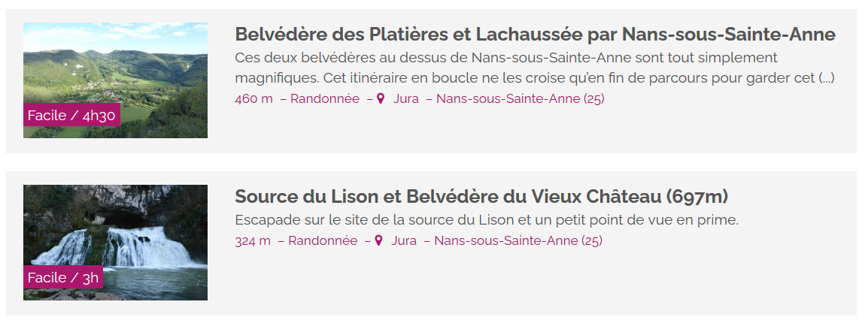The width and height of the screenshot is (868, 326).
Task: Select the Facile / 3h difficulty badge
Action: point(63,277)
